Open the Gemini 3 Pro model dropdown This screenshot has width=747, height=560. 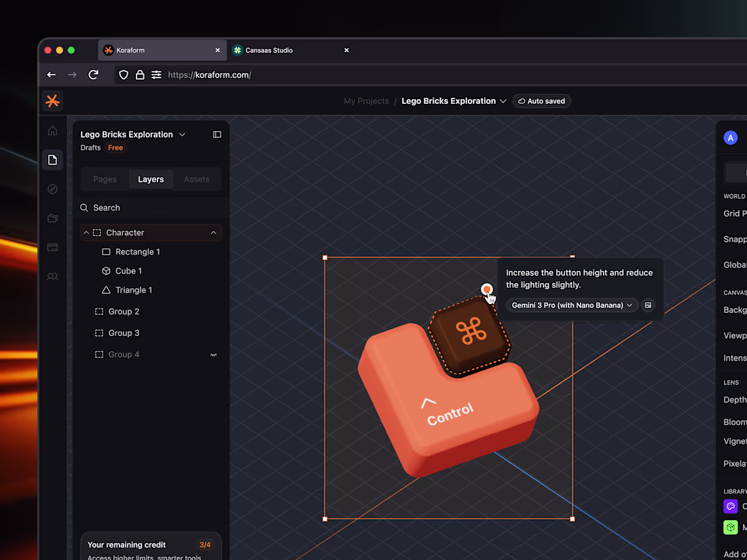570,305
